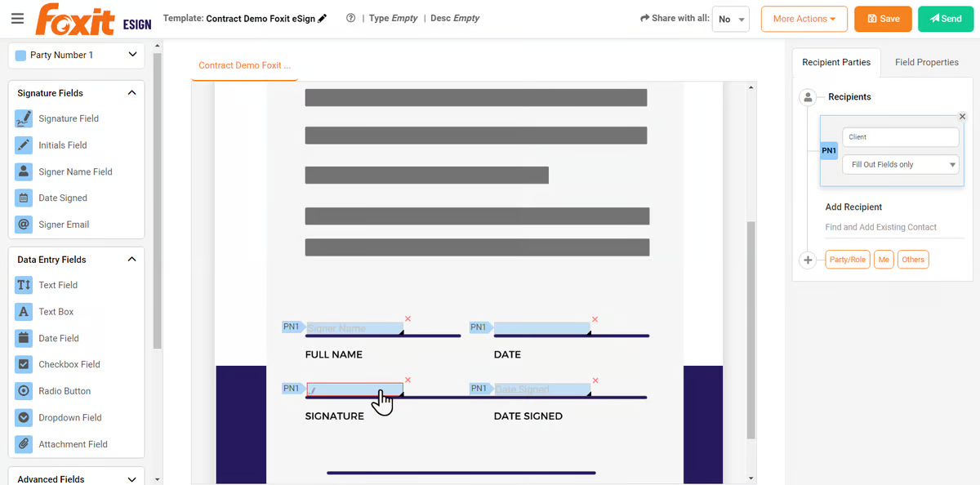Expand the Advanced Fields section

(x=131, y=479)
